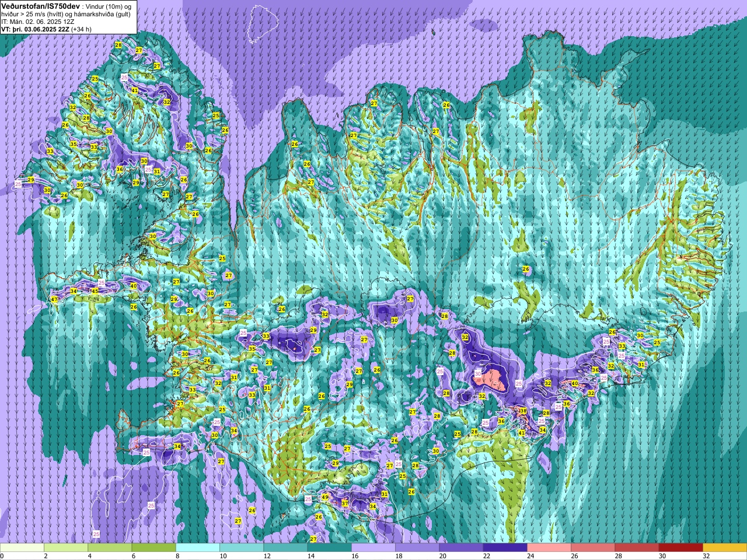Click the yellow '49' gust label
The width and height of the screenshot is (747, 560).
pos(325,497)
